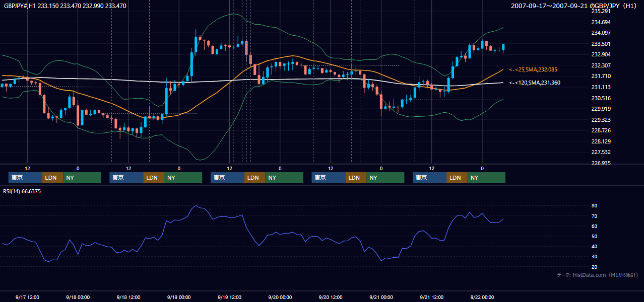This screenshot has height=302, width=644.
Task: Click price axis value 231.113
Action: point(601,87)
